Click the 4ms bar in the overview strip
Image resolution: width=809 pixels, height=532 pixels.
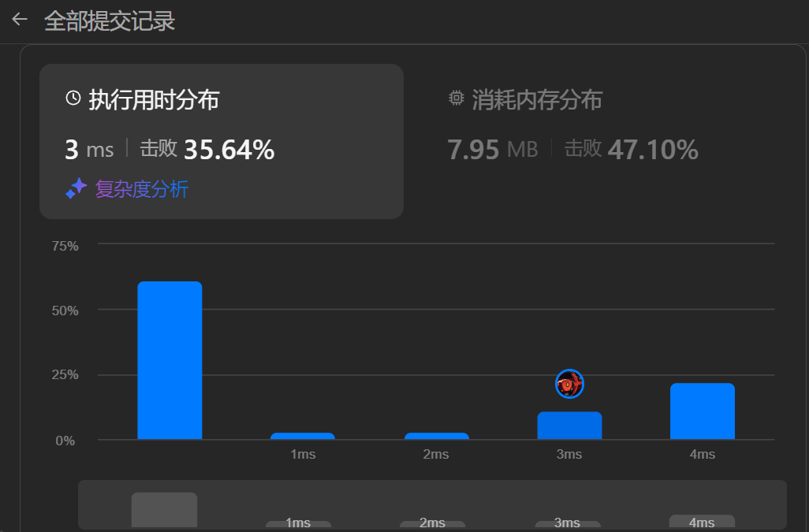pyautogui.click(x=703, y=521)
